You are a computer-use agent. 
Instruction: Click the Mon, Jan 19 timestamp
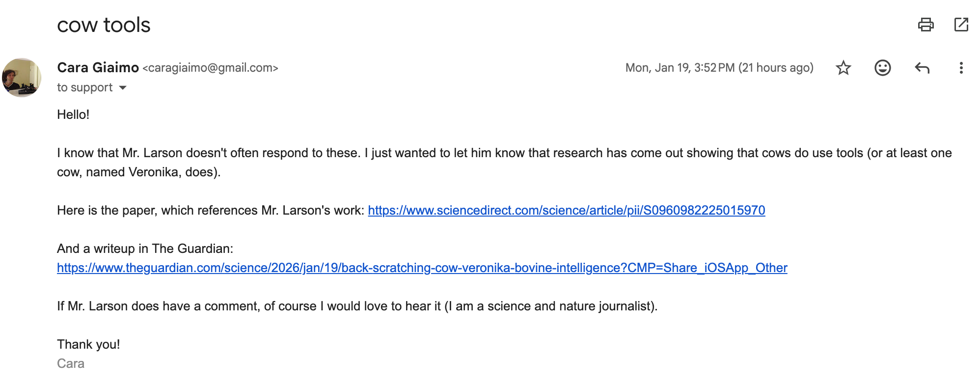(x=719, y=68)
